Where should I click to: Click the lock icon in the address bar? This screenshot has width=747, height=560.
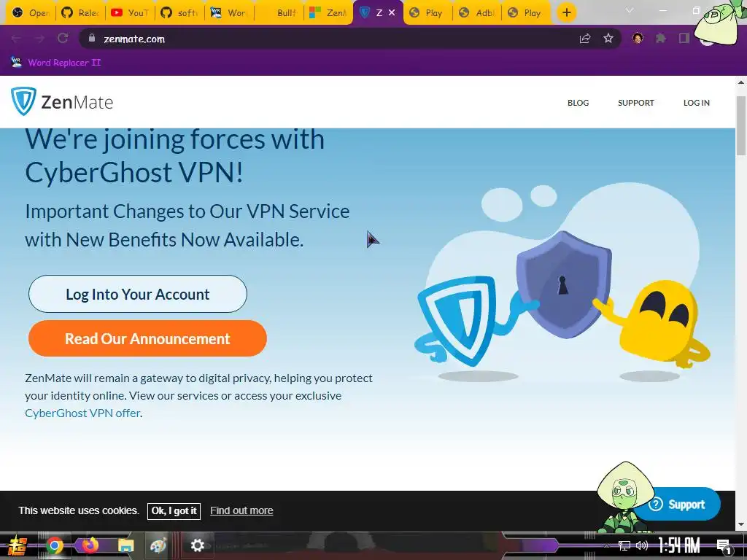[x=92, y=38]
